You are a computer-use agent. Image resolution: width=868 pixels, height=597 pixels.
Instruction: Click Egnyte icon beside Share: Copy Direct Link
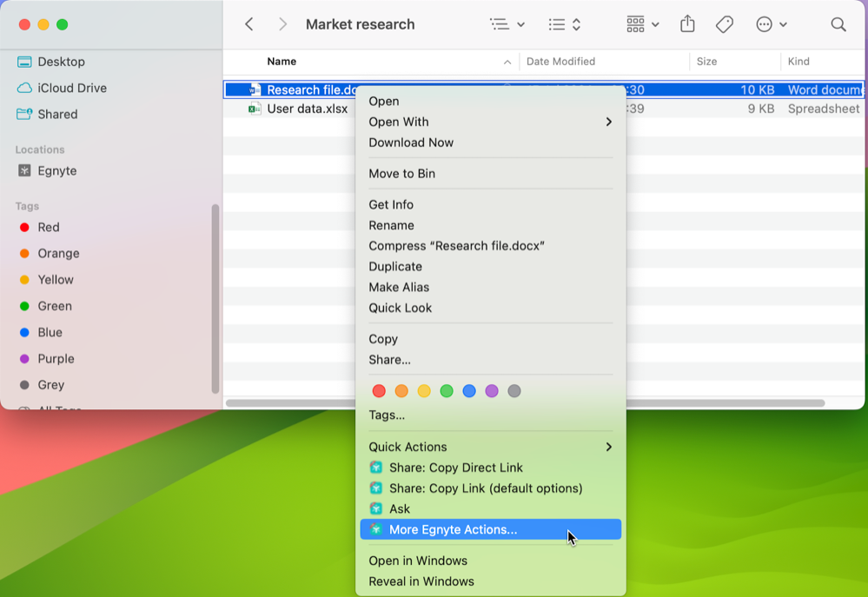[x=376, y=468]
